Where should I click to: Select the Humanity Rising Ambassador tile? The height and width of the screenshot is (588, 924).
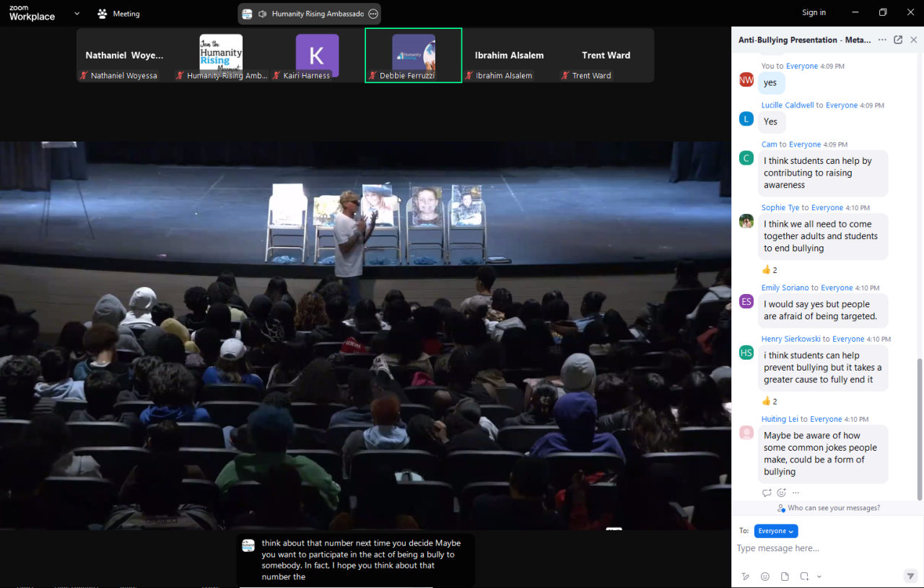coord(221,56)
